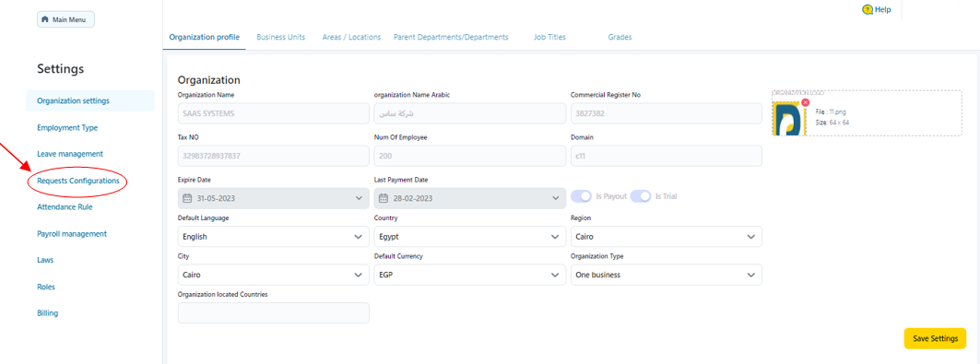Open the Job Titles tab
The height and width of the screenshot is (364, 980).
click(x=549, y=37)
